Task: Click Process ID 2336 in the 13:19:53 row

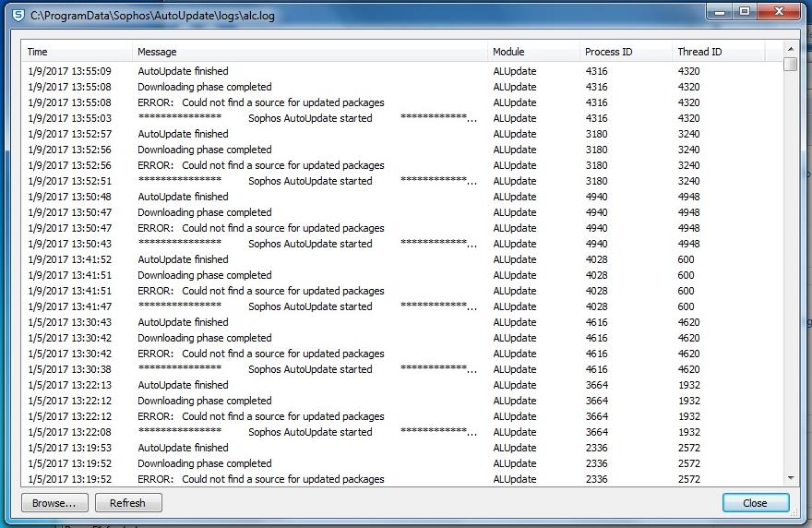Action: coord(597,448)
